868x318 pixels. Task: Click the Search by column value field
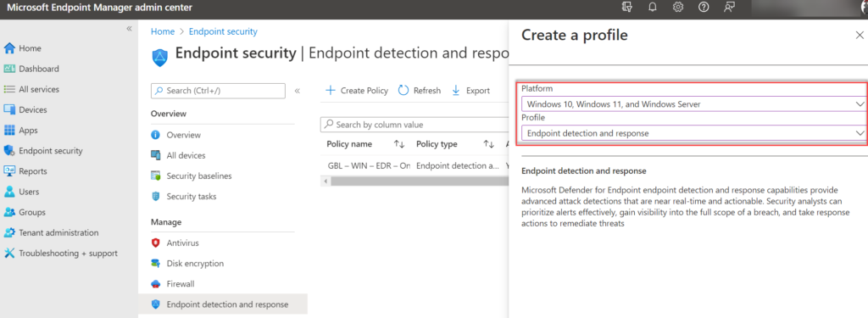coord(414,125)
